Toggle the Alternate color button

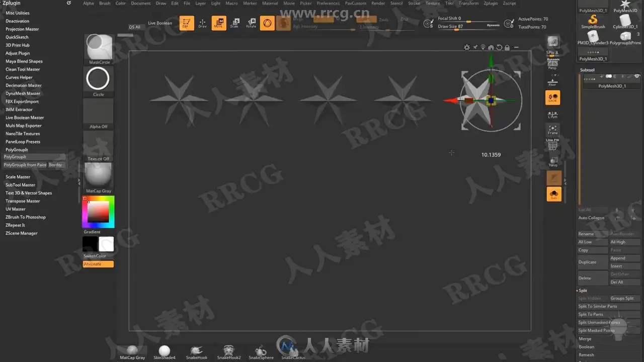pos(98,264)
